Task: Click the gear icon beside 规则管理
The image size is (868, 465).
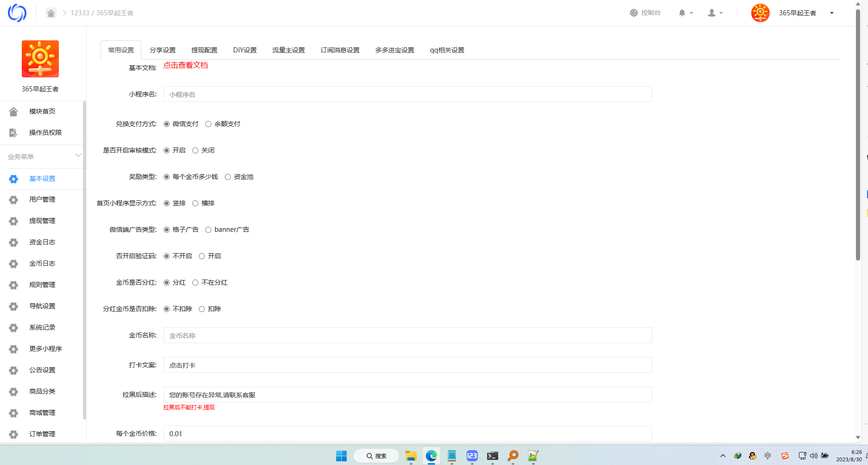Action: coord(13,285)
